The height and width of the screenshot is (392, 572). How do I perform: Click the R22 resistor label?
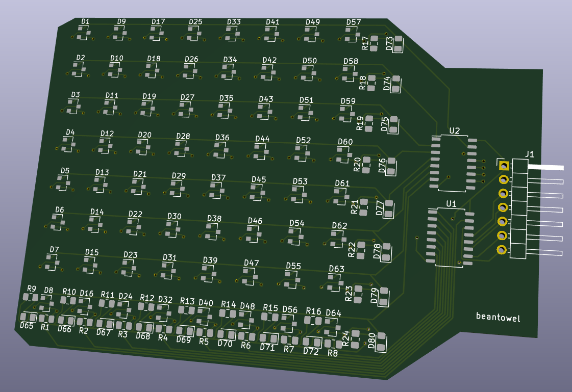coord(352,250)
